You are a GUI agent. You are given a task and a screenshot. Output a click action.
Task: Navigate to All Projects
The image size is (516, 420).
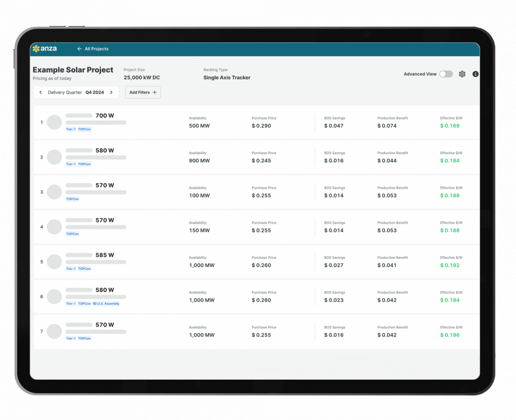96,49
